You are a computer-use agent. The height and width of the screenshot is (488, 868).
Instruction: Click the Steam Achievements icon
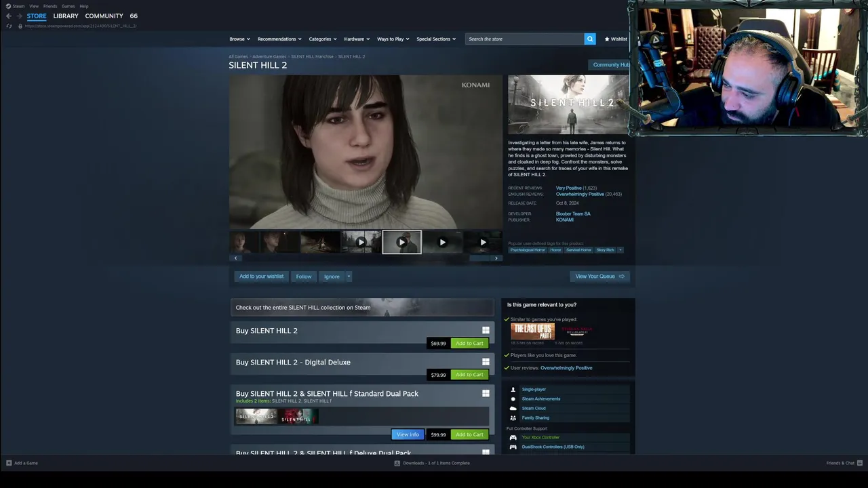[x=513, y=399]
